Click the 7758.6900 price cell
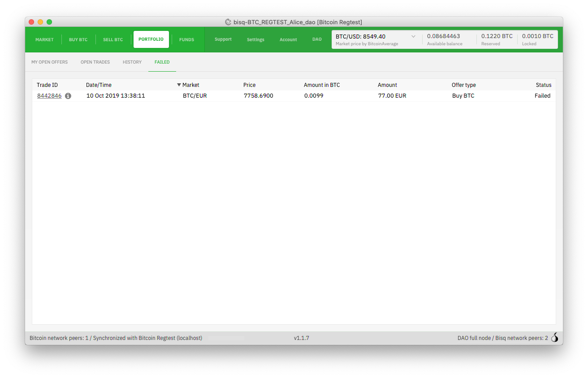 (x=259, y=96)
